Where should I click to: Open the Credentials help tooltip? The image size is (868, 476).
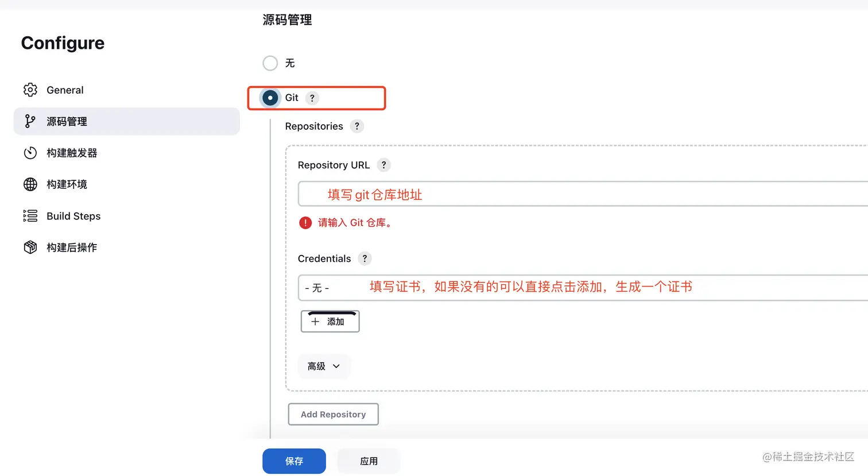point(365,258)
